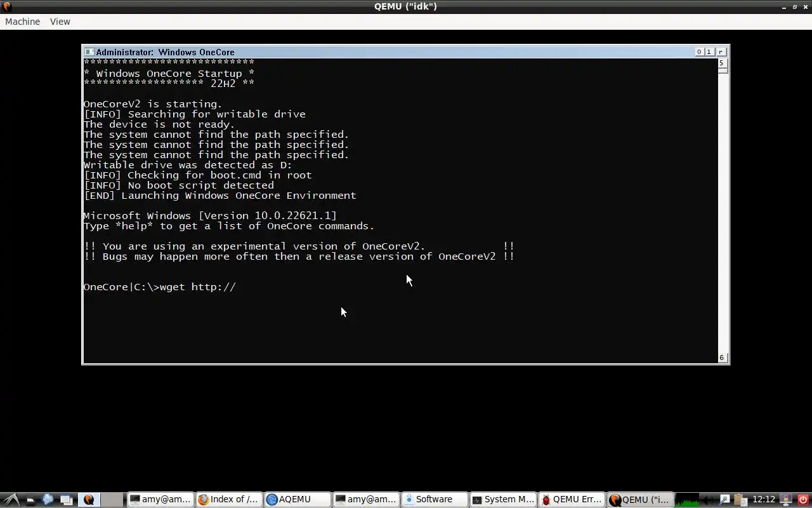Close the QEMU host window
The image size is (812, 508).
pyautogui.click(x=805, y=6)
